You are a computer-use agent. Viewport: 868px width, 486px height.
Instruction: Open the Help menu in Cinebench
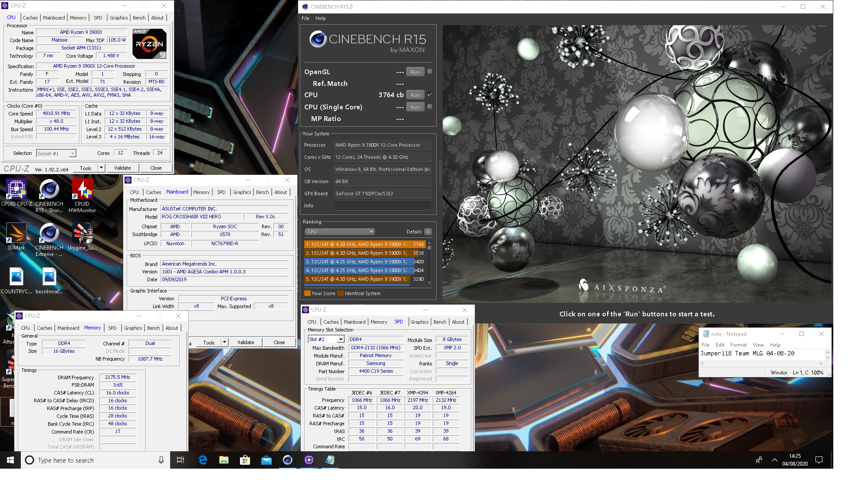tap(320, 18)
